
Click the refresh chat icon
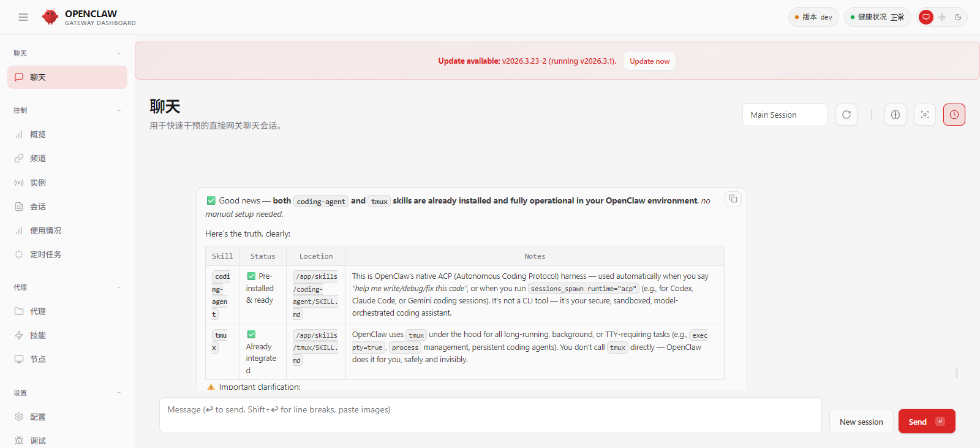pos(846,115)
